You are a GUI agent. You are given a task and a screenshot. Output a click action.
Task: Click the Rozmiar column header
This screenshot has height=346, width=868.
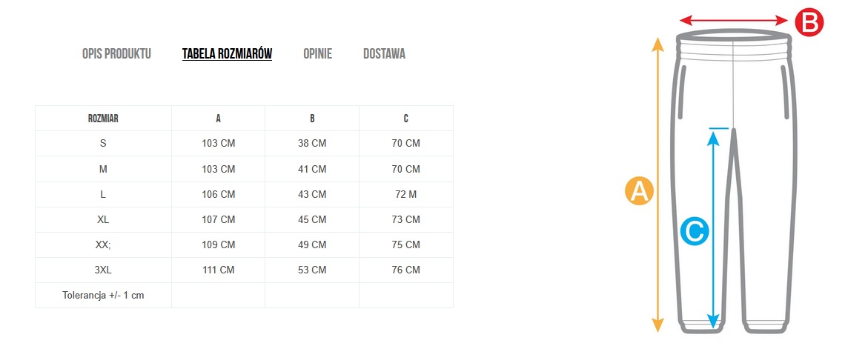[103, 119]
